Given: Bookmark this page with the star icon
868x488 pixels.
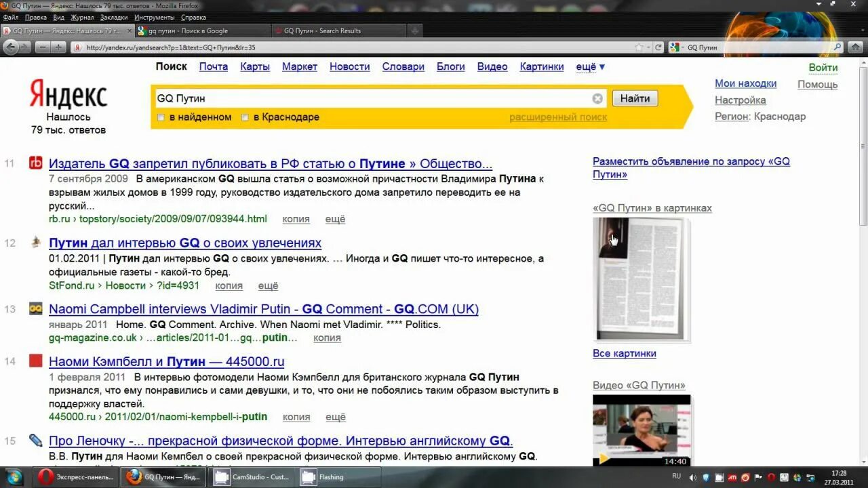Looking at the screenshot, I should point(639,47).
